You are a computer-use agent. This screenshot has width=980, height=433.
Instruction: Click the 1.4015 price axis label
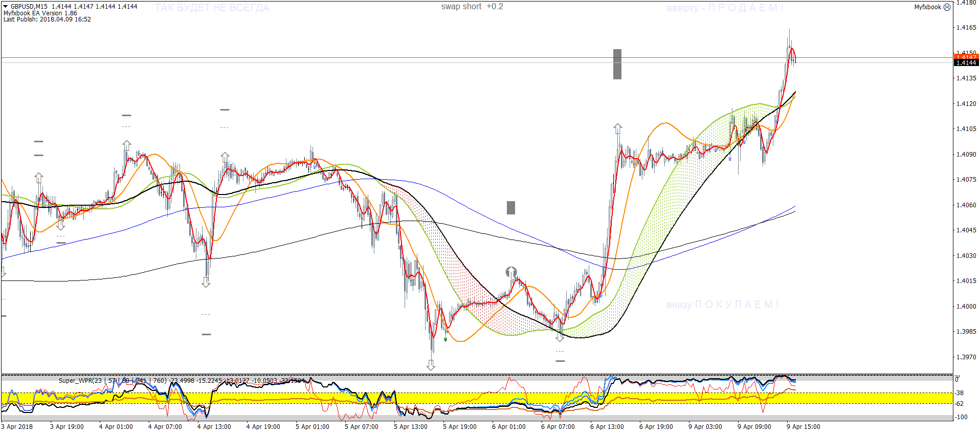(966, 281)
